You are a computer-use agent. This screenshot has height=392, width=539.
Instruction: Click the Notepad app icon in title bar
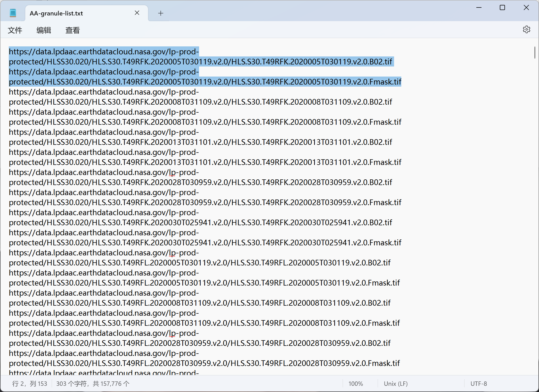(13, 13)
